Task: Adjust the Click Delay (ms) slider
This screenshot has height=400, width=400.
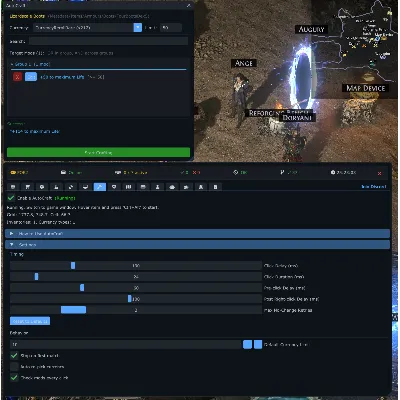Action: pyautogui.click(x=136, y=266)
